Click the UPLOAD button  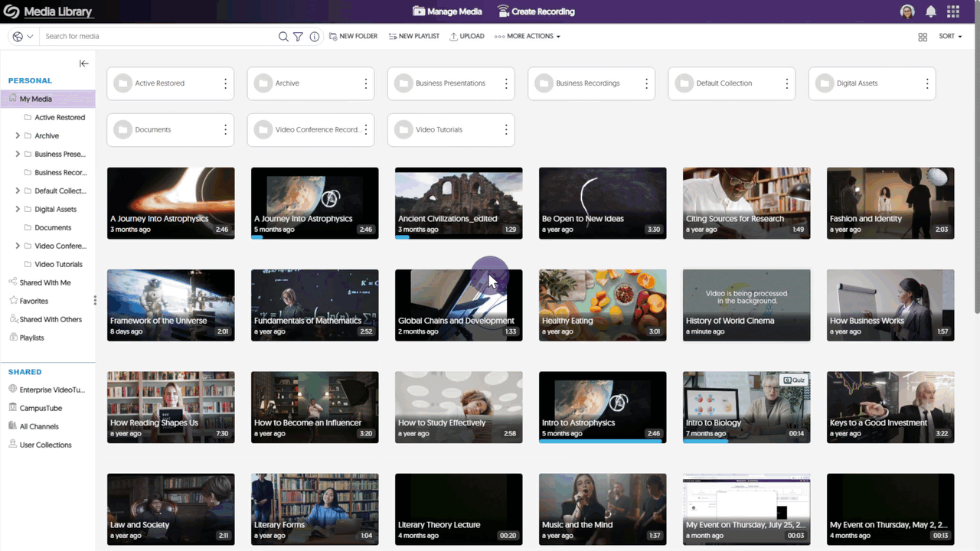(x=467, y=36)
